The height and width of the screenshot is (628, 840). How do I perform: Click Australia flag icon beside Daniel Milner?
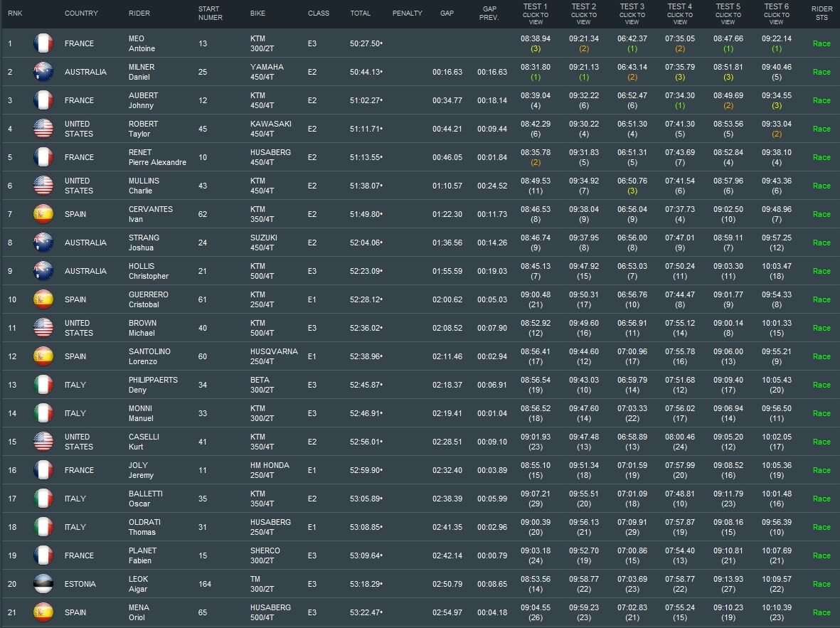(x=43, y=72)
